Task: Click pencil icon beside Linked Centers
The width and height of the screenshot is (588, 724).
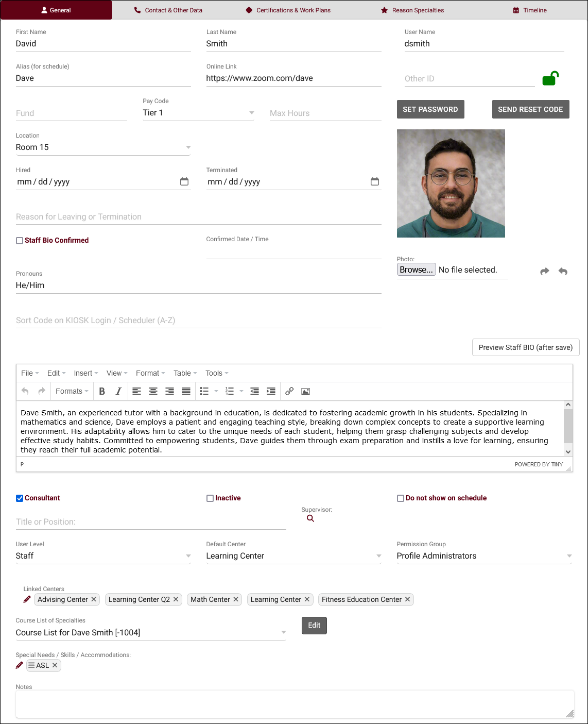Action: click(x=27, y=599)
